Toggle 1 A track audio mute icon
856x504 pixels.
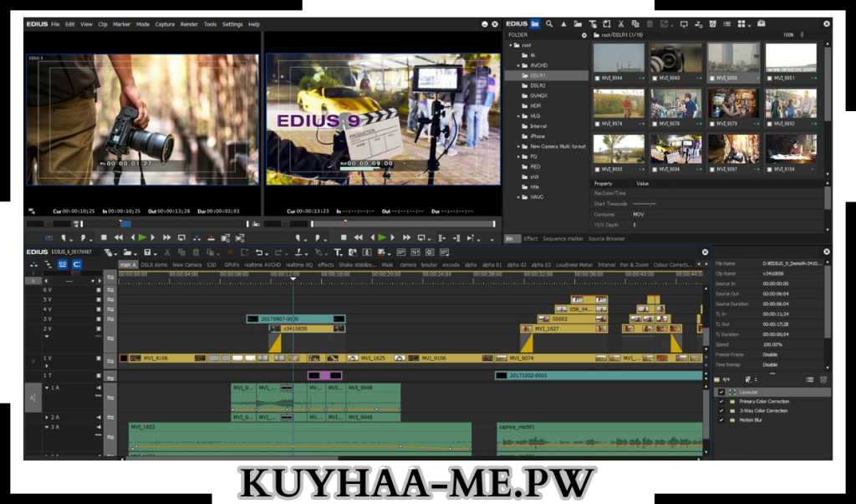99,388
